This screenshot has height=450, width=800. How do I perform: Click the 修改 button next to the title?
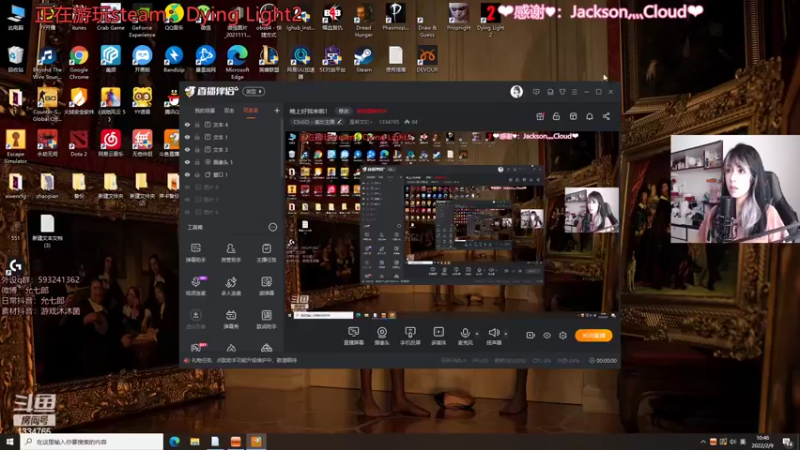[x=344, y=111]
